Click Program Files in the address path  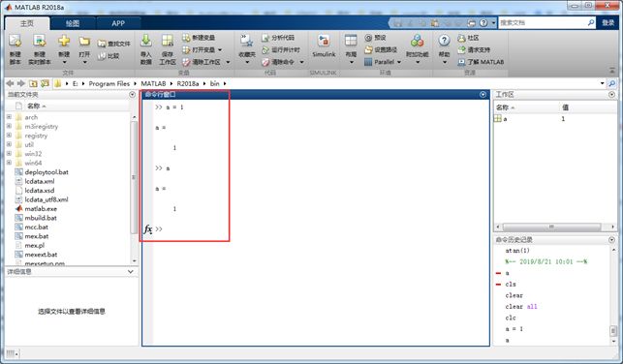109,83
